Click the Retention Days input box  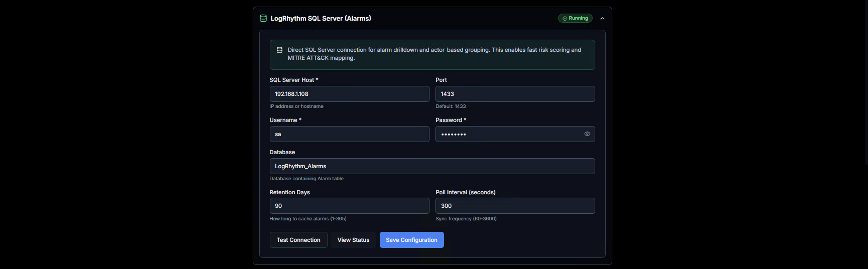(349, 206)
